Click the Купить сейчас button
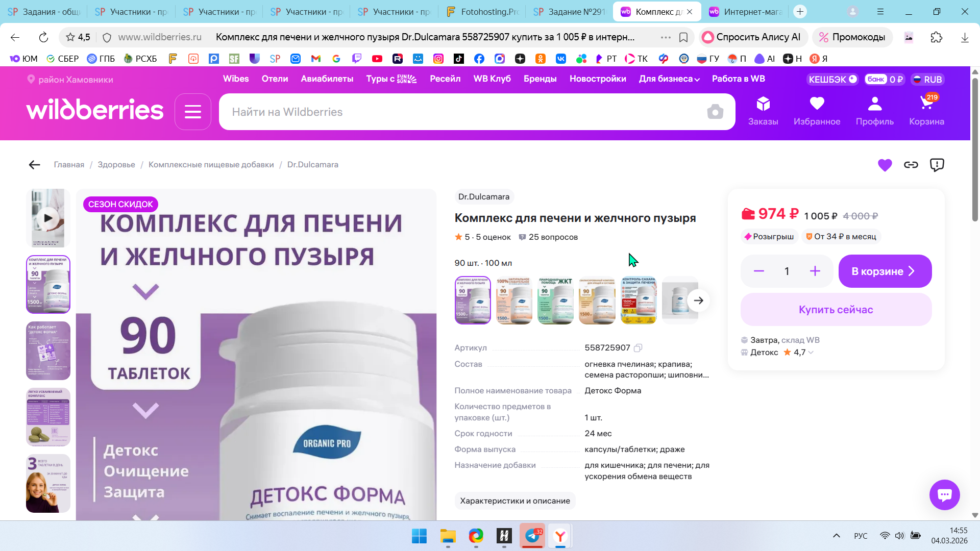Screen dimensions: 980x551 click(x=836, y=310)
